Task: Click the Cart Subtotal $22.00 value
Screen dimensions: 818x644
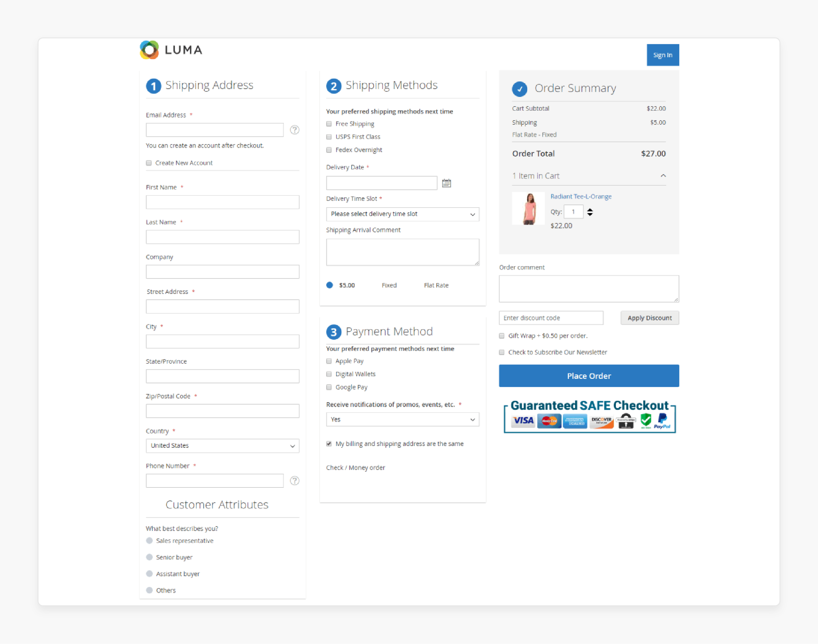Action: pyautogui.click(x=656, y=109)
